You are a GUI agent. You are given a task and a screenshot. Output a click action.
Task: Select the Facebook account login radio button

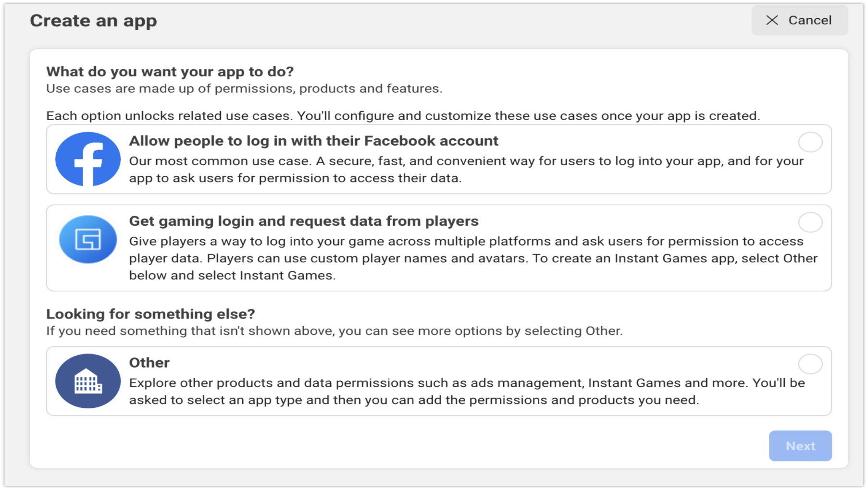(x=810, y=142)
